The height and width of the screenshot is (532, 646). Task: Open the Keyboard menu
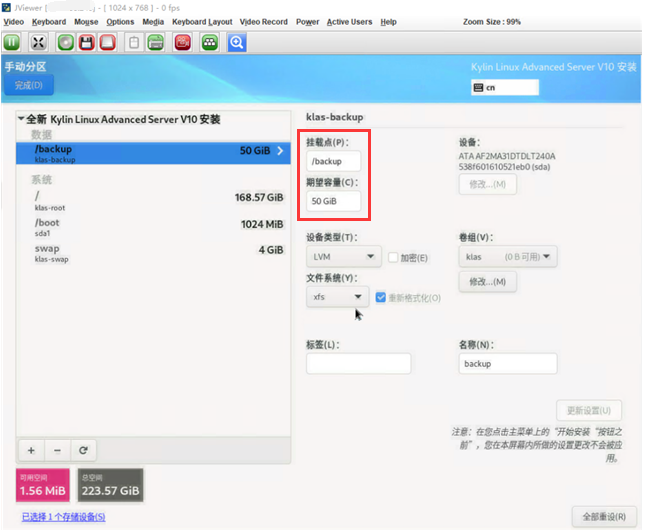pyautogui.click(x=49, y=22)
